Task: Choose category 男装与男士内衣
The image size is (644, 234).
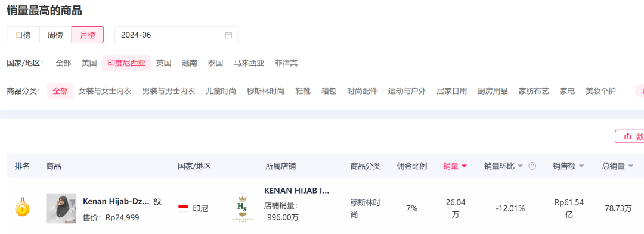Action: tap(169, 91)
